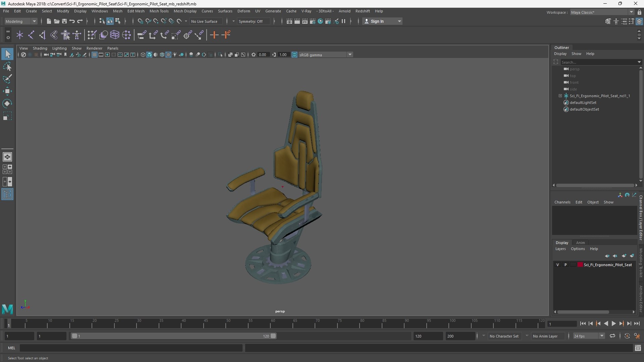Jump to start of playback range
This screenshot has width=644, height=362.
(583, 323)
